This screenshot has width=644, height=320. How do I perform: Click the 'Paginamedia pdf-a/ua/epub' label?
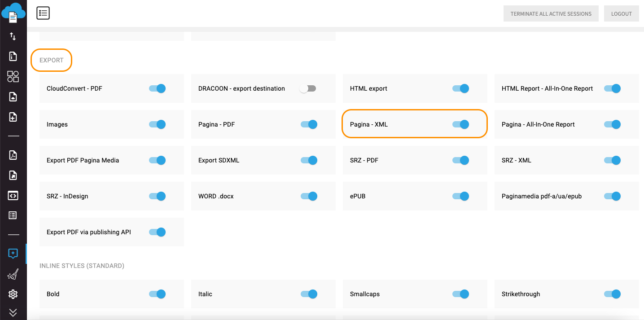point(542,196)
